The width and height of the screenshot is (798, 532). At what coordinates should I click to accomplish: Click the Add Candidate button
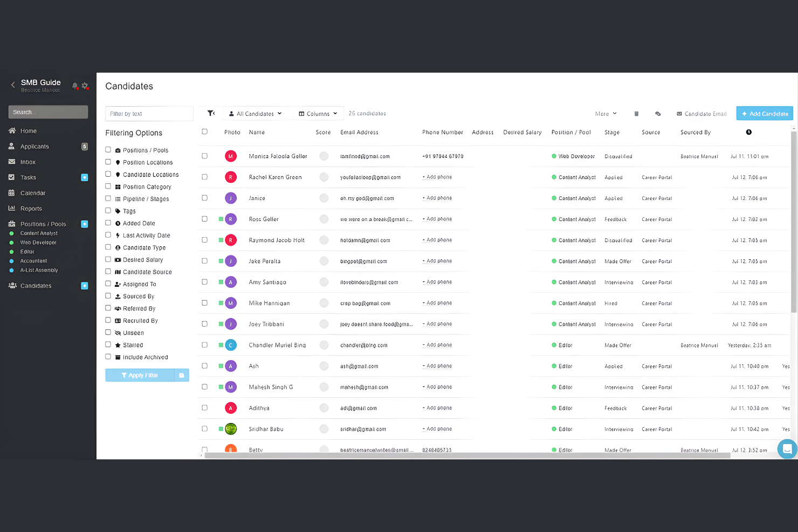764,113
